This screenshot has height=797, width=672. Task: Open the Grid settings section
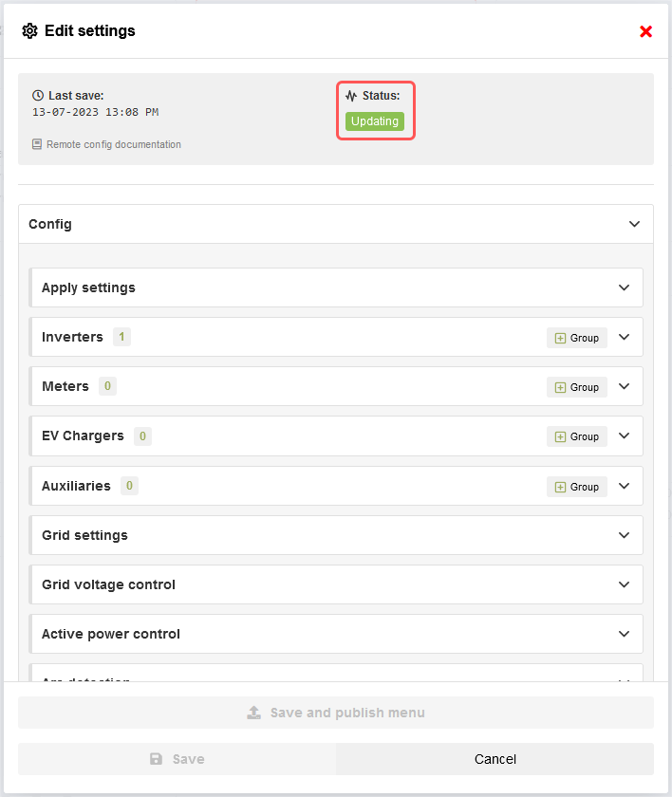point(336,535)
